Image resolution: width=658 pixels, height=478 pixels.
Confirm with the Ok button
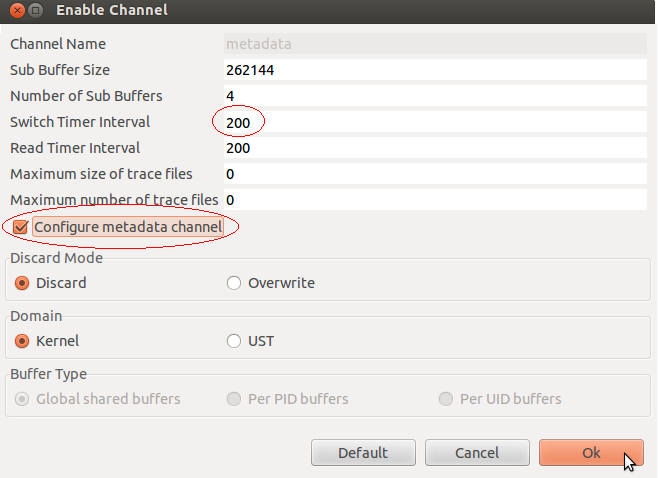[x=591, y=453]
